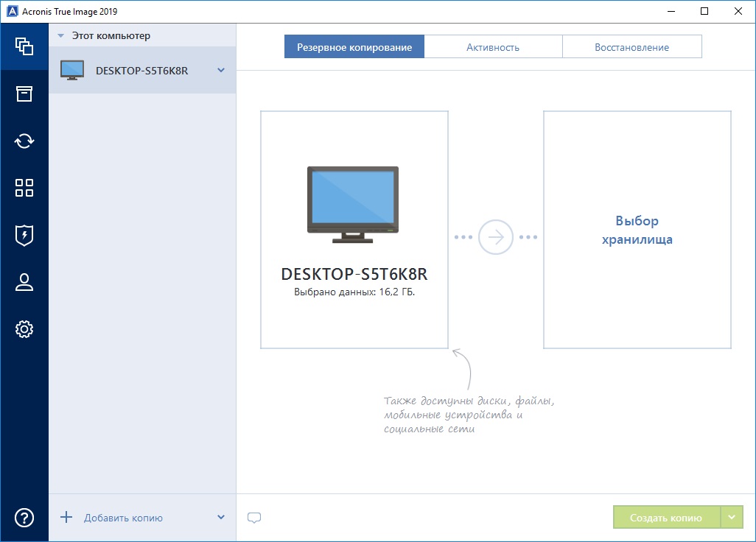756x542 pixels.
Task: Expand DESKTOP-S5T6K8R backup item options
Action: 220,71
